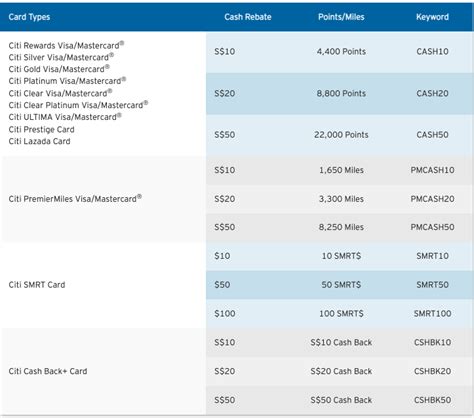
Task: Click 'S$20' rebate in the CASH20 row
Action: click(x=225, y=93)
